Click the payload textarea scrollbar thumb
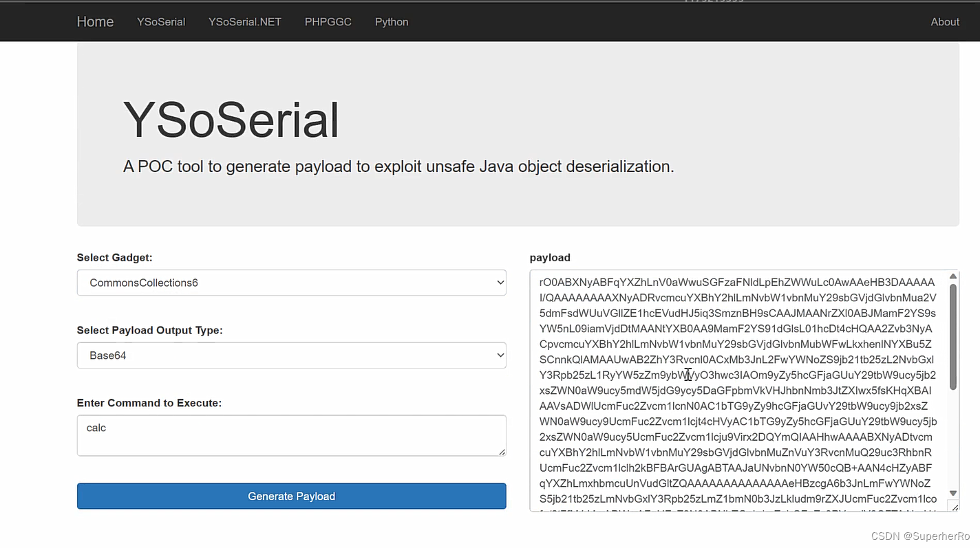Viewport: 980px width, 548px height. pos(953,337)
